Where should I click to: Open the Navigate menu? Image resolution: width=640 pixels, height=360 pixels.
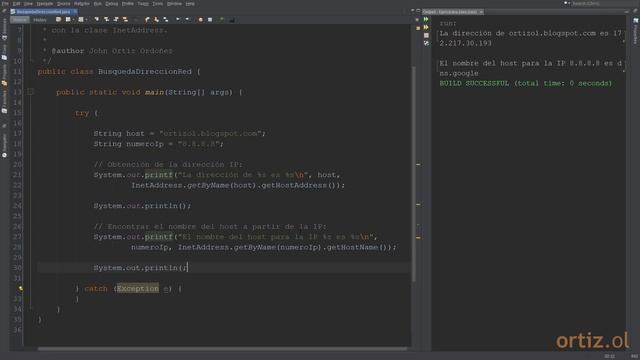click(x=45, y=4)
